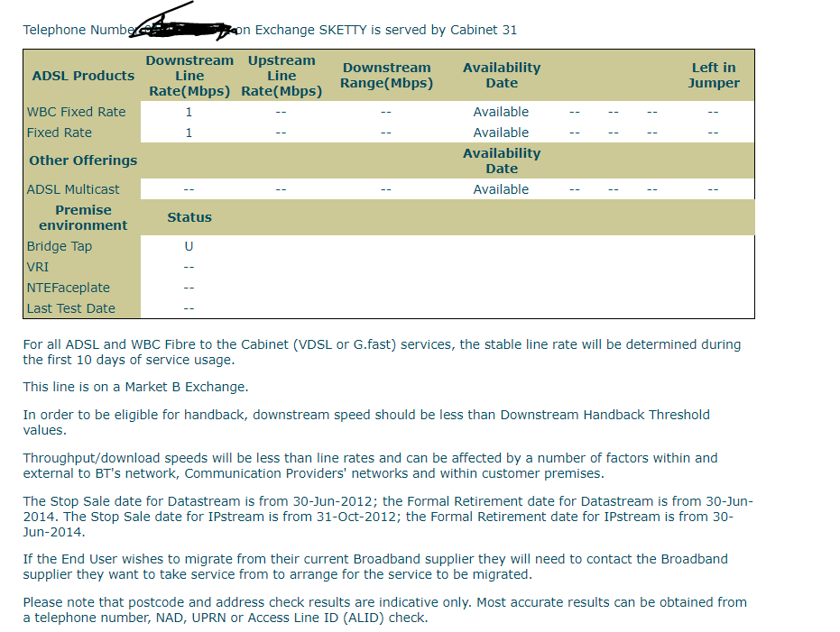The height and width of the screenshot is (632, 840).
Task: Click the Left in Jumper dashes for ADSL Multicast
Action: 713,189
